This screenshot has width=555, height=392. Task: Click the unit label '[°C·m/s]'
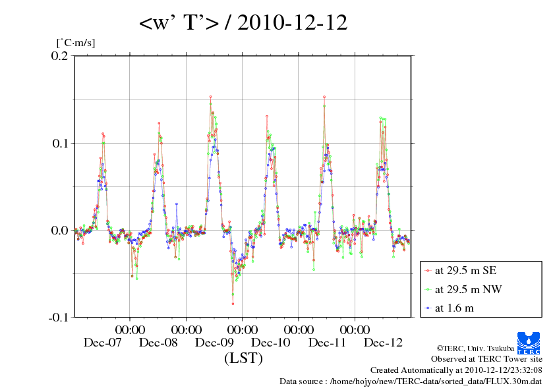coord(76,43)
